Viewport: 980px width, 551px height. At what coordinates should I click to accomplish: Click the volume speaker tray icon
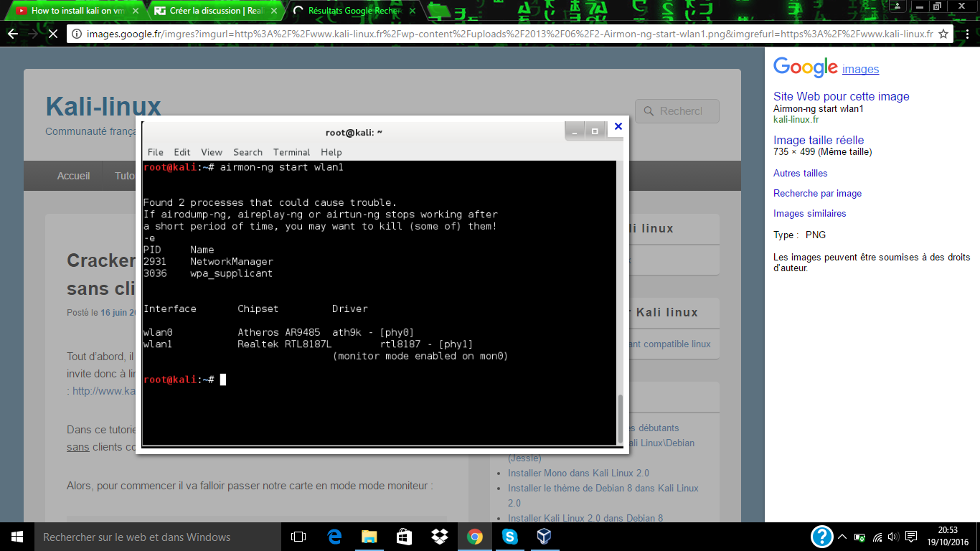(893, 537)
